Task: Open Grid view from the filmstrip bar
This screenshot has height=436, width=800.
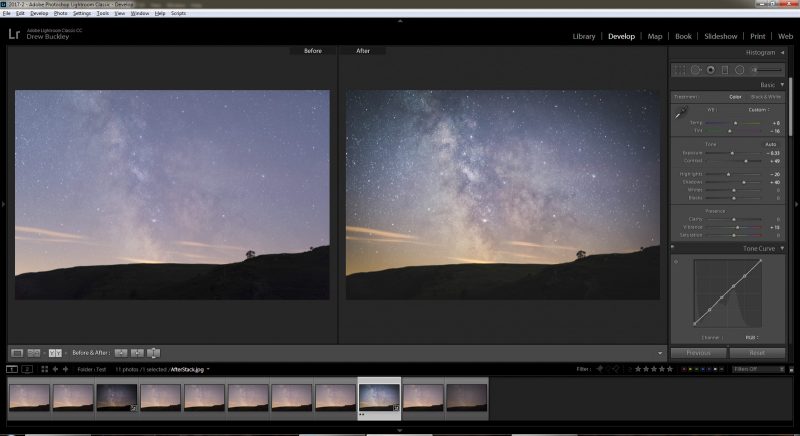Action: 44,369
